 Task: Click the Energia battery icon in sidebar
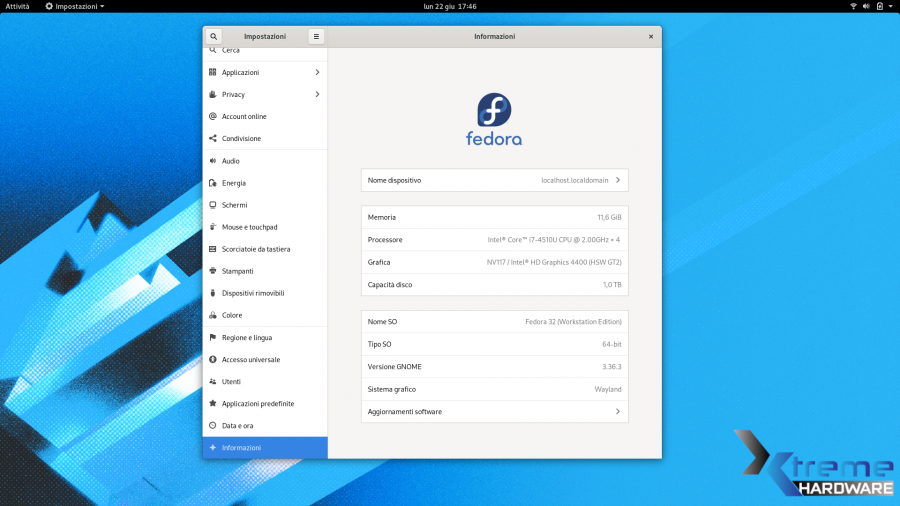point(212,183)
